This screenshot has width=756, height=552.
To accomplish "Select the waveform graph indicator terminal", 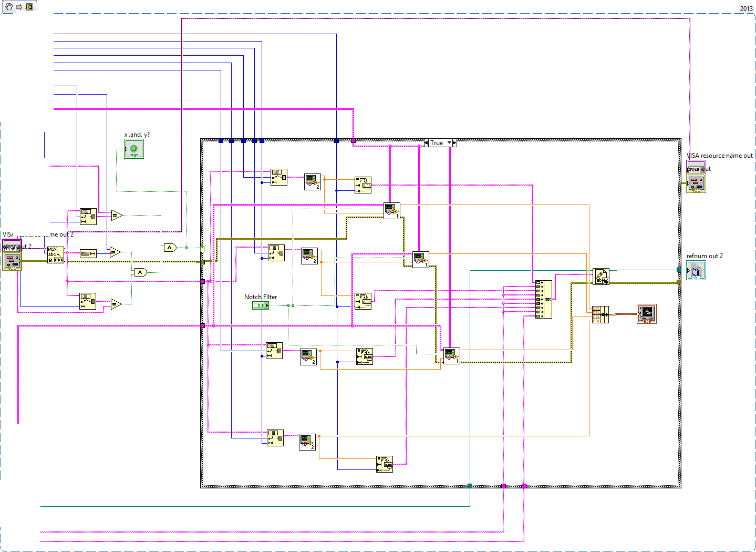I will (647, 314).
